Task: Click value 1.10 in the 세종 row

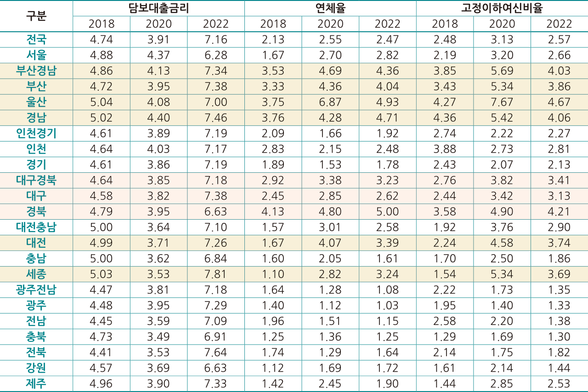Action: tap(273, 274)
